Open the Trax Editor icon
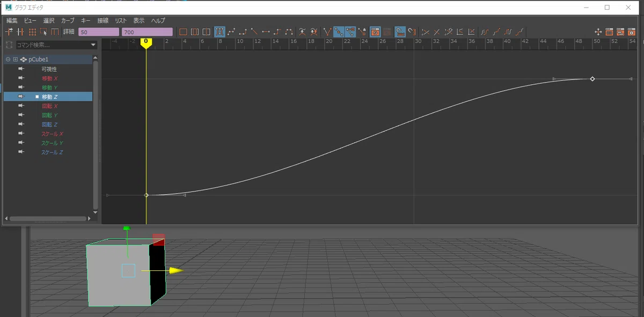Viewport: 644px width, 317px height. (x=620, y=32)
